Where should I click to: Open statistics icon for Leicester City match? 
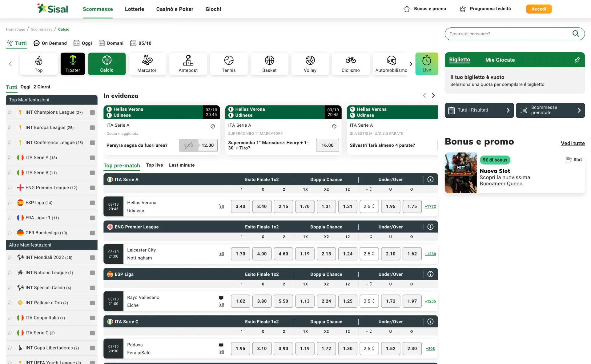(x=221, y=254)
